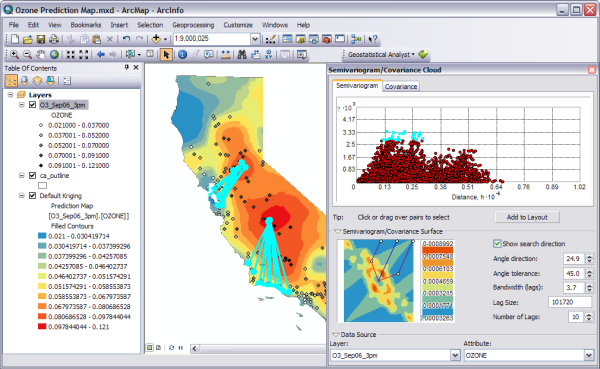This screenshot has height=369, width=600.
Task: Open the Bookmarks menu
Action: click(86, 25)
